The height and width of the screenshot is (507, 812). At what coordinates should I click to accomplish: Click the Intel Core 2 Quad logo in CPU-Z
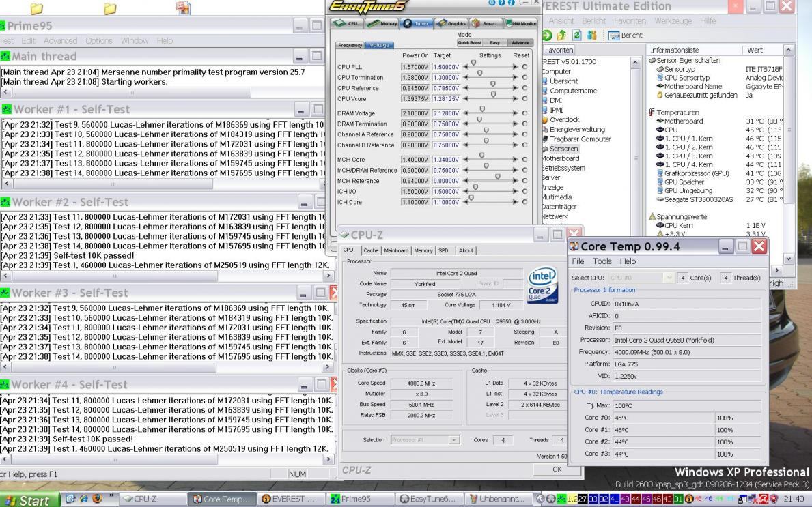click(542, 285)
